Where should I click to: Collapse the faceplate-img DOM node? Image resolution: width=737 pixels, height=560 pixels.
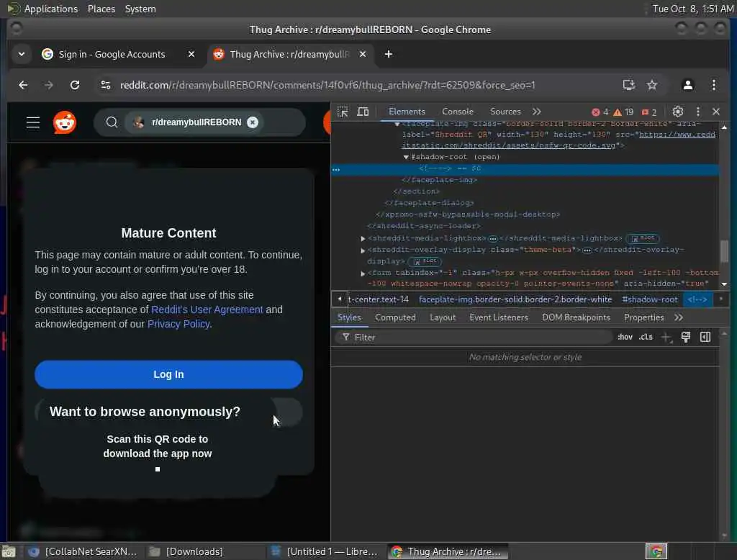397,124
